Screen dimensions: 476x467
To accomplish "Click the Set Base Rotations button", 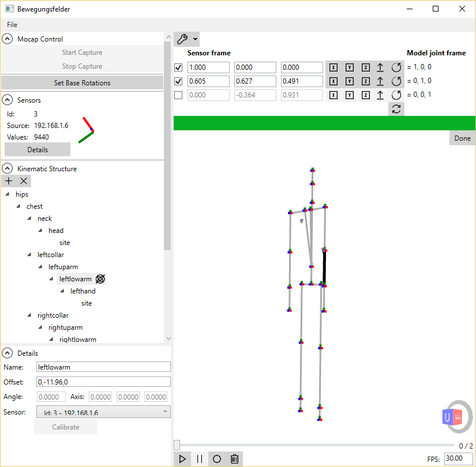I will click(82, 82).
